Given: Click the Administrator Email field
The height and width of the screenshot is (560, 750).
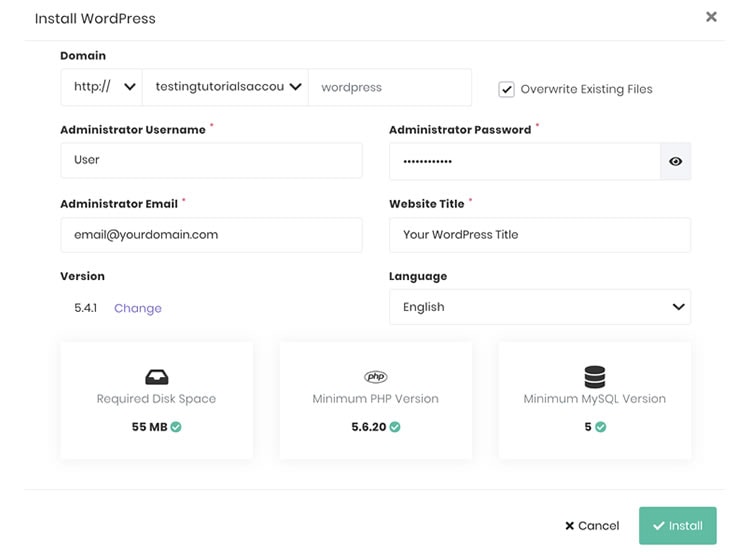Looking at the screenshot, I should click(x=211, y=235).
